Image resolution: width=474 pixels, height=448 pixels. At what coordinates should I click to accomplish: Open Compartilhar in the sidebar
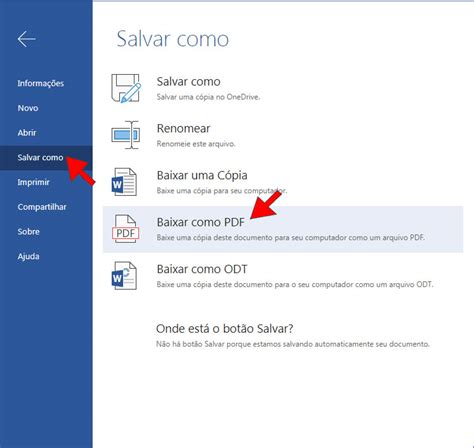[42, 207]
